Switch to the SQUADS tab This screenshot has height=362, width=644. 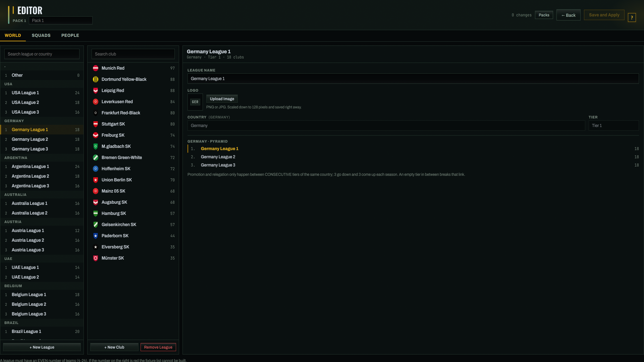[41, 35]
